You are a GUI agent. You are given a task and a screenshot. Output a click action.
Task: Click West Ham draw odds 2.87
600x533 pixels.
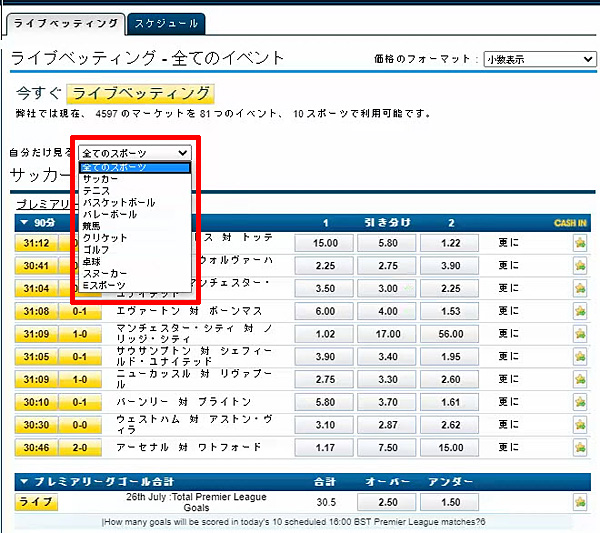(387, 425)
